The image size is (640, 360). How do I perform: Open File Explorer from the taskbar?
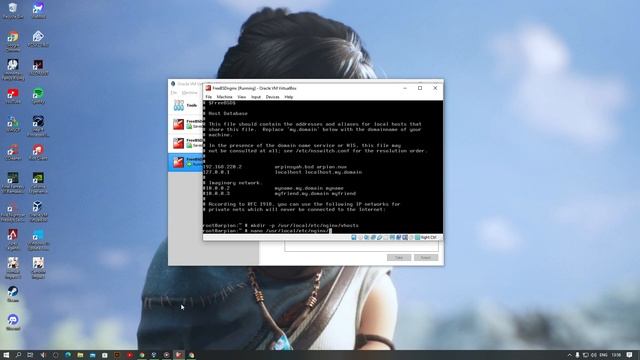coord(80,355)
